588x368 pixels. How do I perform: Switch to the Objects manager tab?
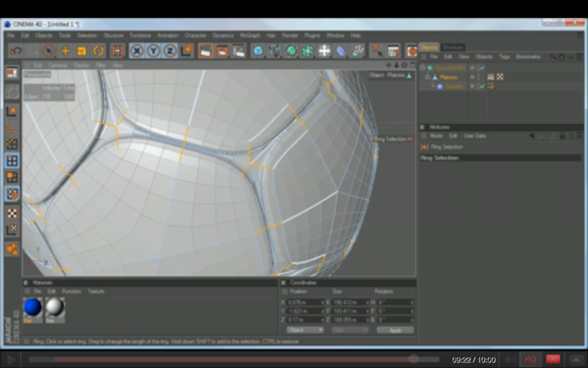[x=429, y=47]
